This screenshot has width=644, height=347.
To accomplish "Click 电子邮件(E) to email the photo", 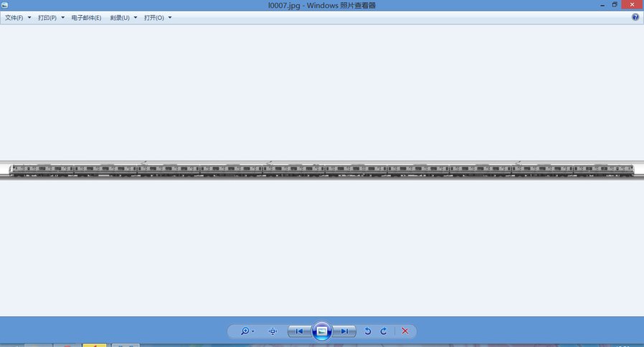I will click(86, 17).
